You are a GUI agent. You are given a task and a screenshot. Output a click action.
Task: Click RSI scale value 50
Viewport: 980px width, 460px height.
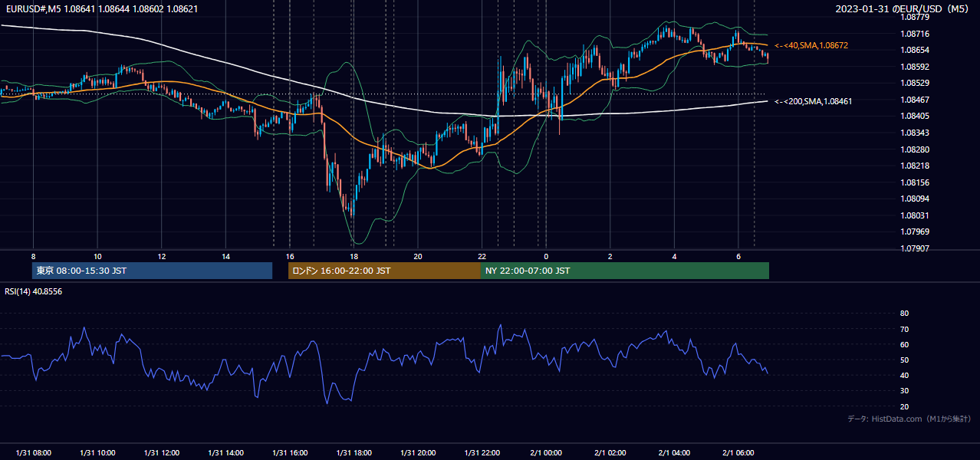[x=904, y=360]
